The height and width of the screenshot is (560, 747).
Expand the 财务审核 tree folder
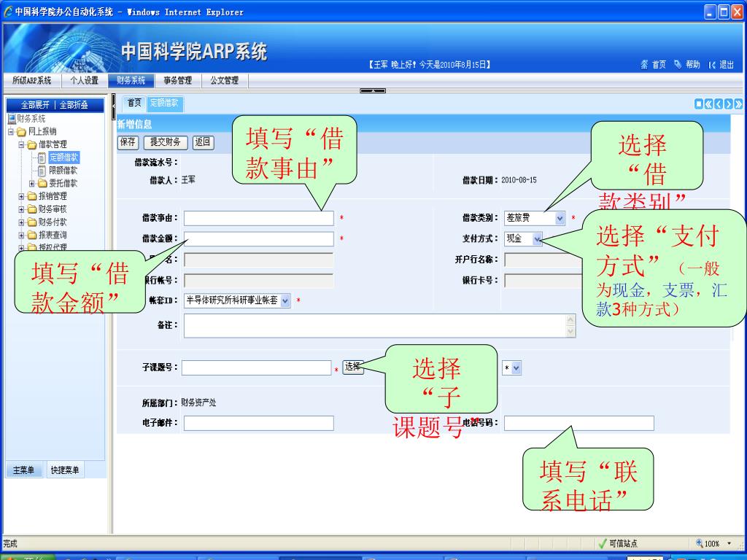coord(21,209)
